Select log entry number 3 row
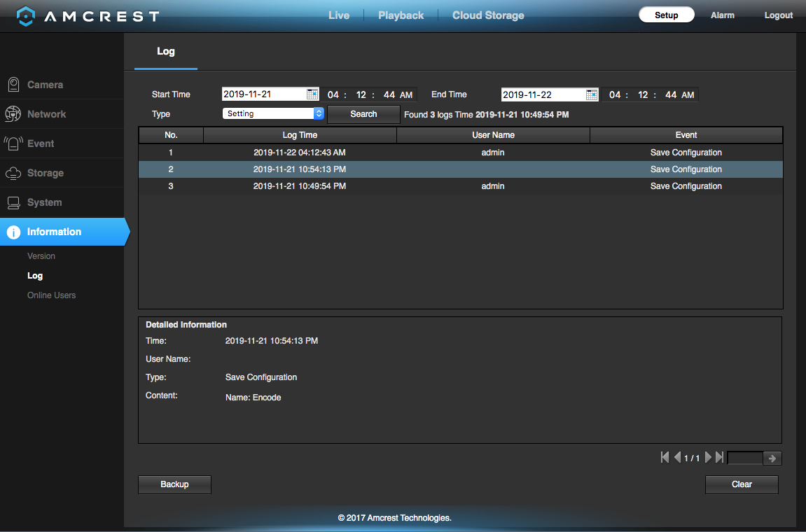 point(461,186)
